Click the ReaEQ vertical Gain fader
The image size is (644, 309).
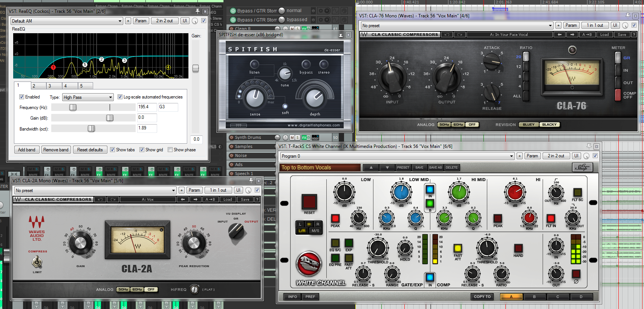(196, 68)
